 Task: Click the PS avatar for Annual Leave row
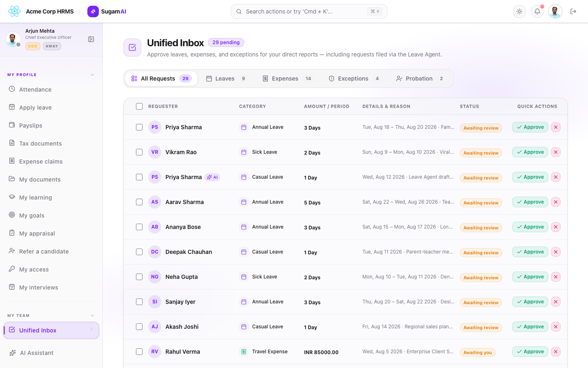(x=155, y=127)
